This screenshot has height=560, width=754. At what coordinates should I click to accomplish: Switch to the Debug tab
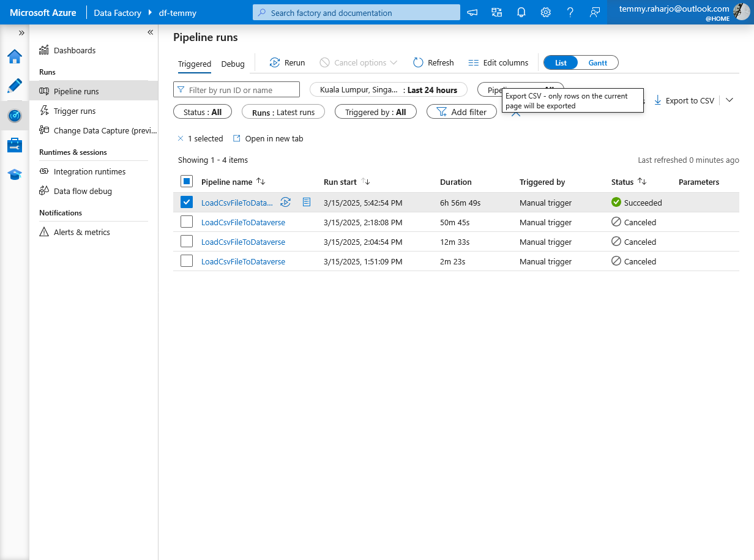point(233,64)
